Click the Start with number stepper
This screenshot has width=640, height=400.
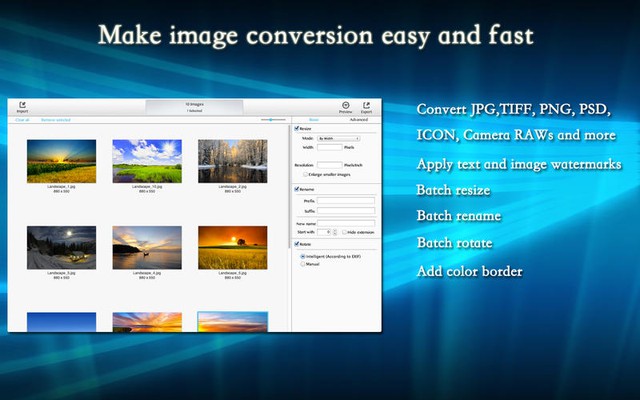click(x=335, y=231)
